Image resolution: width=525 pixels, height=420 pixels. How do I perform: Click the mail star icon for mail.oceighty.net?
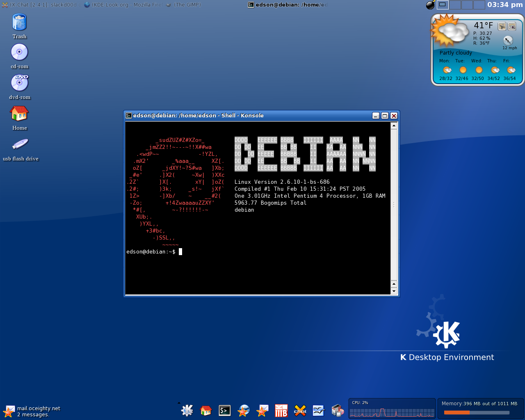tap(9, 411)
